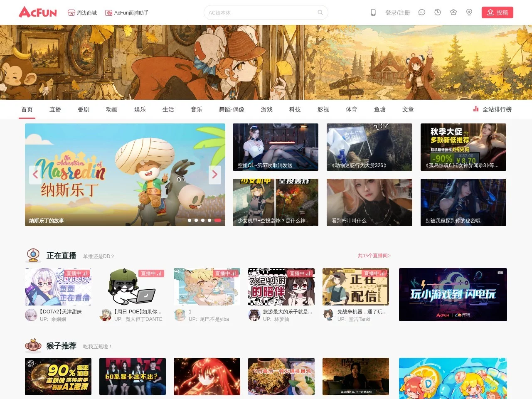Open the messages chat bubble icon
532x399 pixels.
[421, 12]
